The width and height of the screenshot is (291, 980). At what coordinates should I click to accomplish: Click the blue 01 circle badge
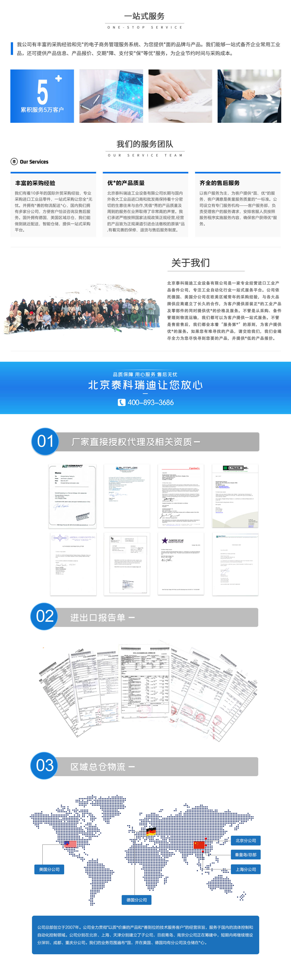(x=45, y=441)
